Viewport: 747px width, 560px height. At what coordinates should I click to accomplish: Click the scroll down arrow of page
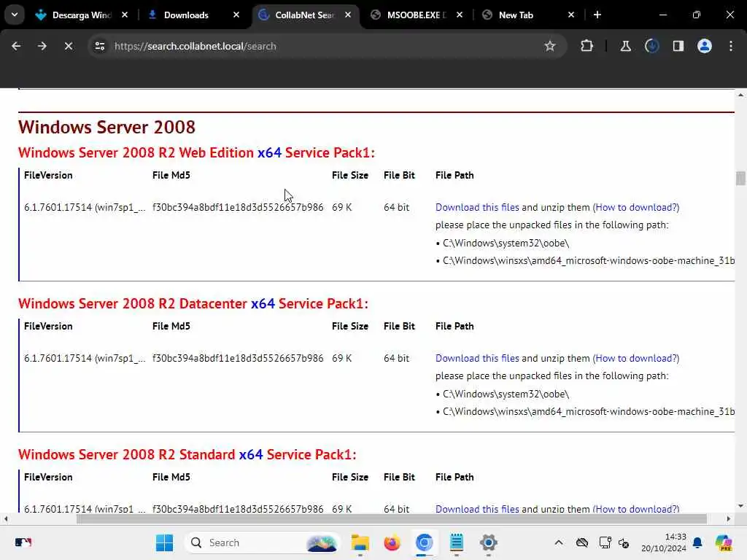click(x=740, y=506)
